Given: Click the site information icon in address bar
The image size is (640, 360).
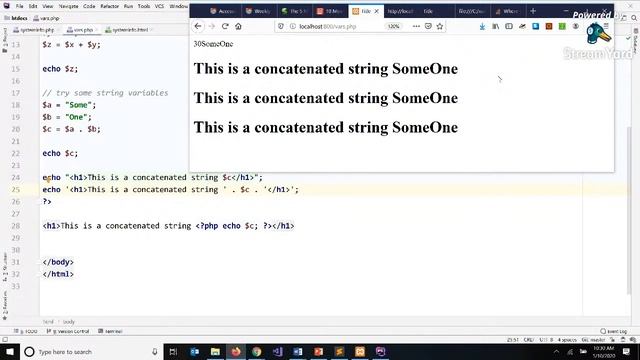Looking at the screenshot, I should pos(293,26).
